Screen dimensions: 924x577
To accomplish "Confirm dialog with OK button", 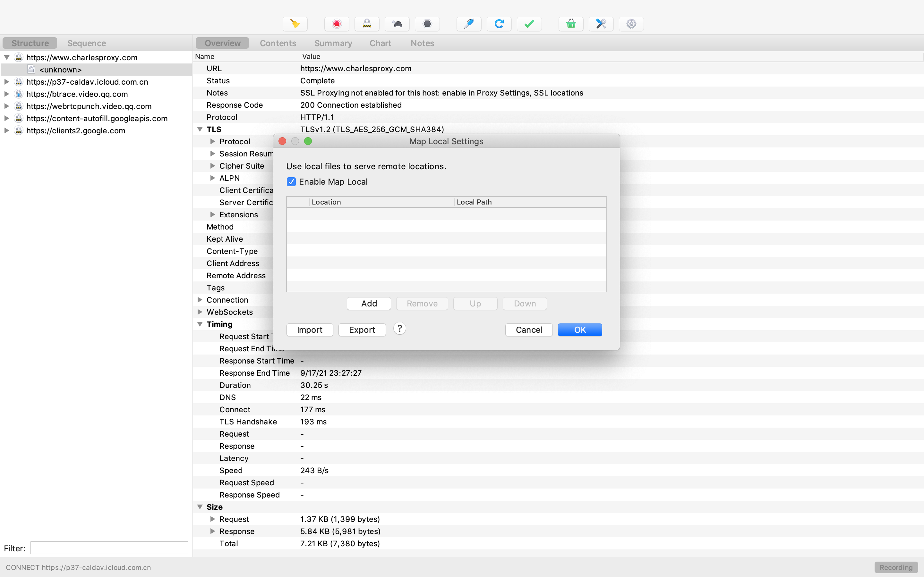I will [580, 330].
